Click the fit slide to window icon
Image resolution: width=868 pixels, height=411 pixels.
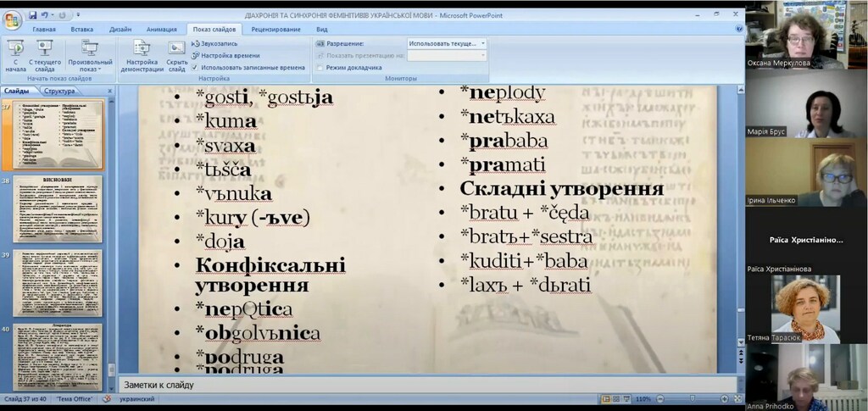736,398
